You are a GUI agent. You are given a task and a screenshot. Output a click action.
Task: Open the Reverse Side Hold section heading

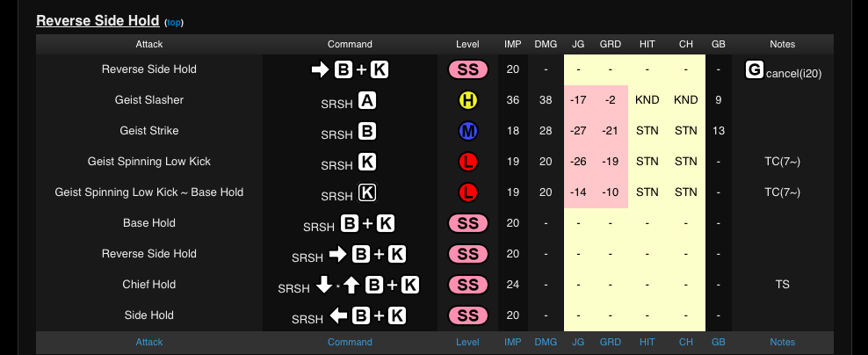click(x=98, y=20)
